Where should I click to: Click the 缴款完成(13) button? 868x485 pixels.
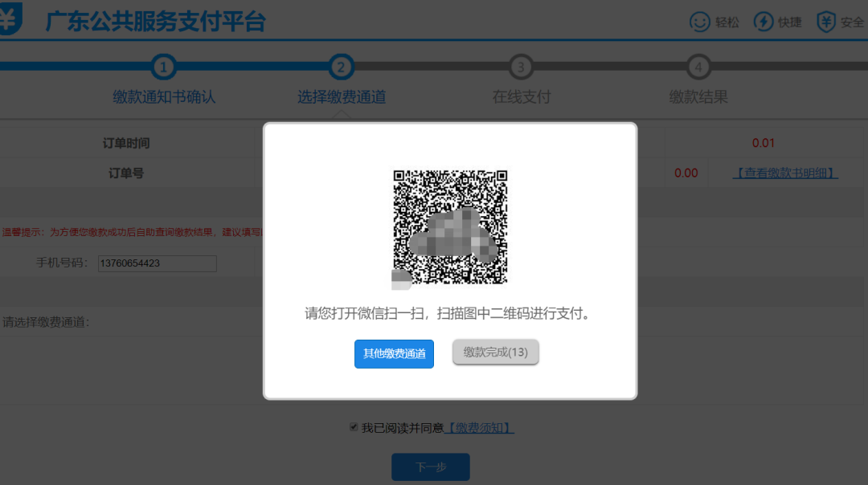pos(495,353)
